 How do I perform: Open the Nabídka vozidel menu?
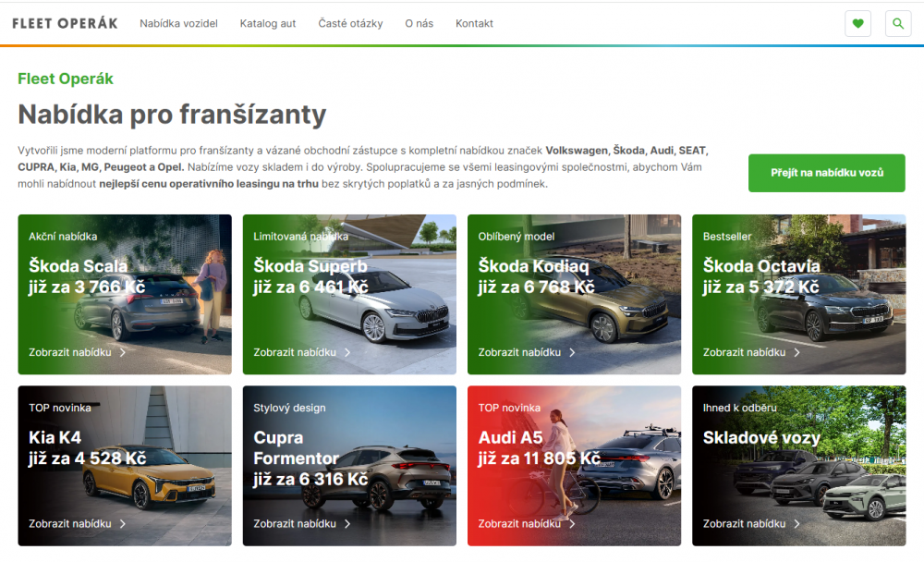[178, 23]
